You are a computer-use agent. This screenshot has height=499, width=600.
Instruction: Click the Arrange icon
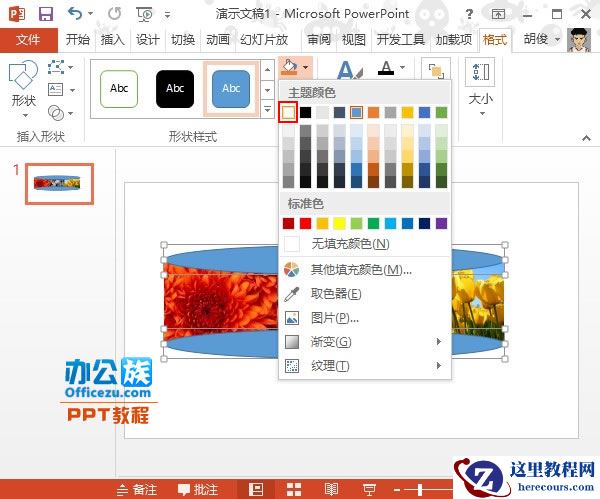[436, 71]
